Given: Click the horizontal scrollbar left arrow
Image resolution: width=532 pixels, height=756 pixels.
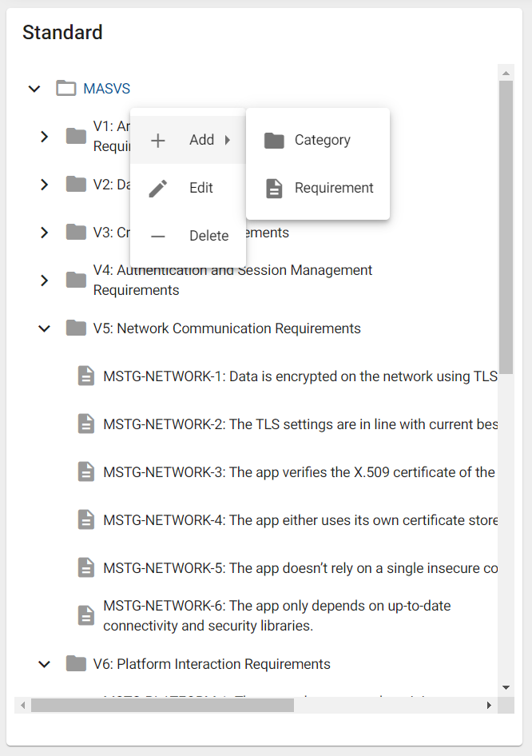Looking at the screenshot, I should (x=22, y=706).
